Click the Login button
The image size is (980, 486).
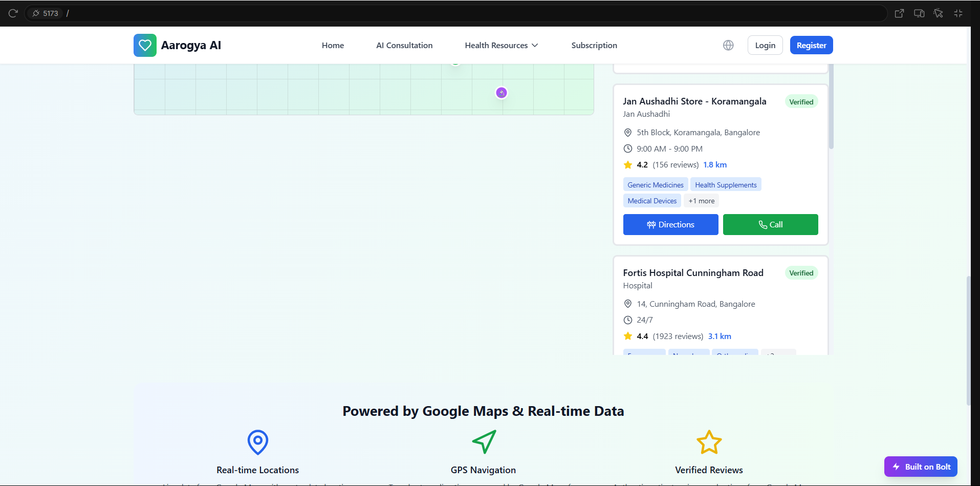(765, 45)
